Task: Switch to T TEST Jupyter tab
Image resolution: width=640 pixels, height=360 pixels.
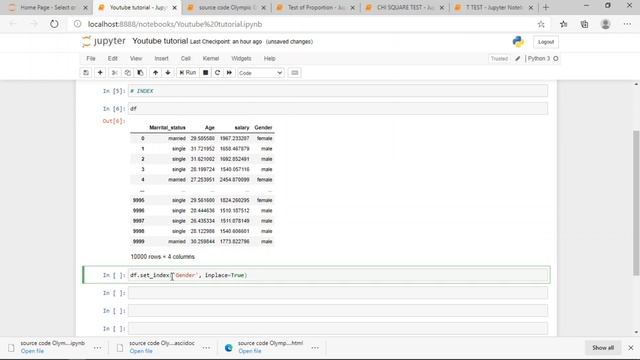Action: 494,7
